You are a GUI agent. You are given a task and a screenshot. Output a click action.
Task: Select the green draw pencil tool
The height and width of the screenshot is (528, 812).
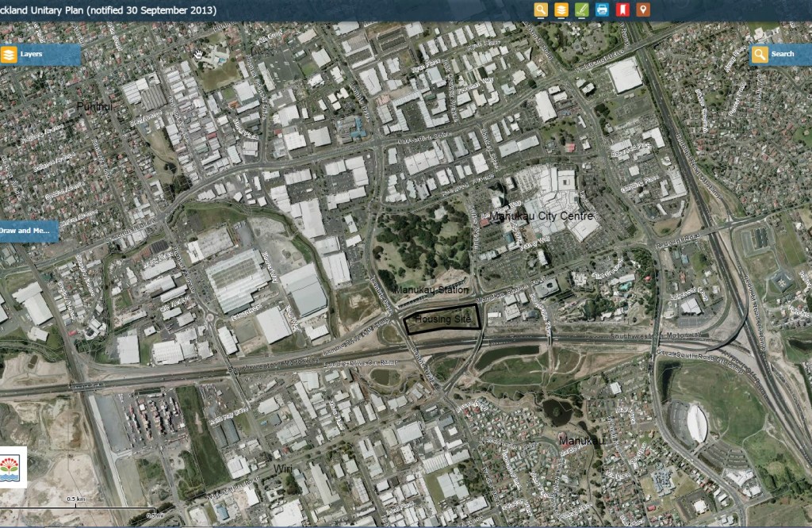(x=581, y=10)
